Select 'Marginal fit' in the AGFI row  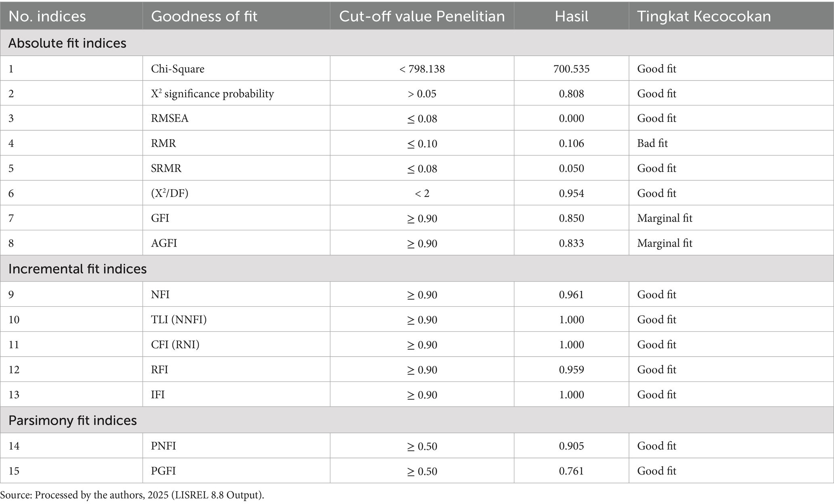(x=665, y=243)
